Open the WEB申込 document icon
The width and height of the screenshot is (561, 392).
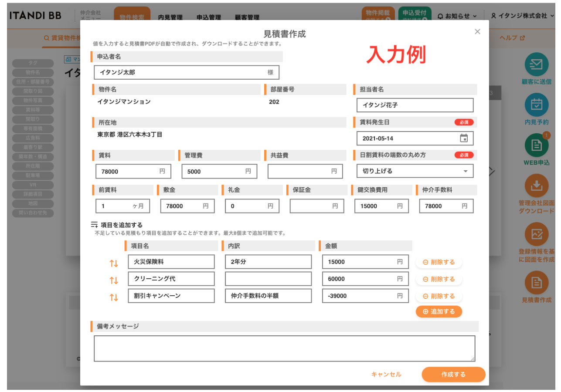(537, 145)
